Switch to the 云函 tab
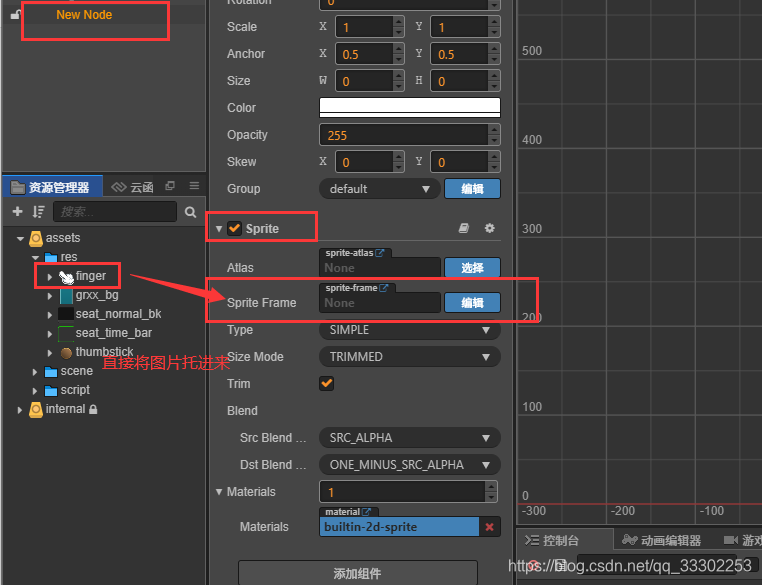The image size is (762, 585). [132, 187]
